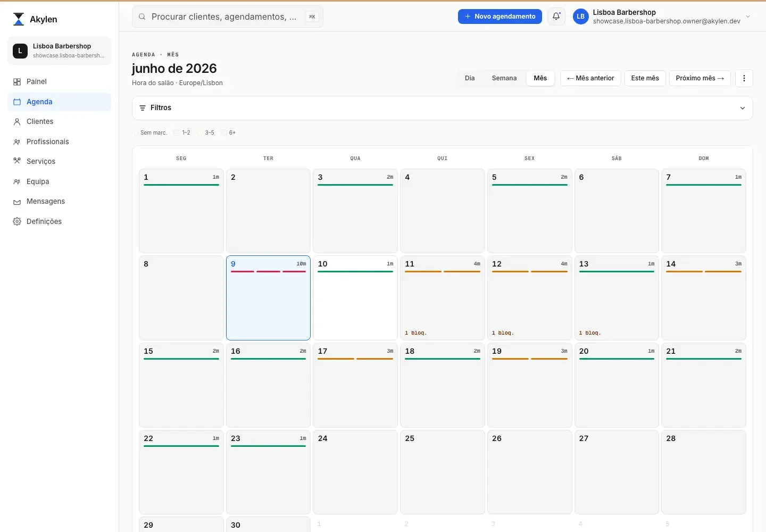Expand the Filtros panel chevron

pos(743,108)
